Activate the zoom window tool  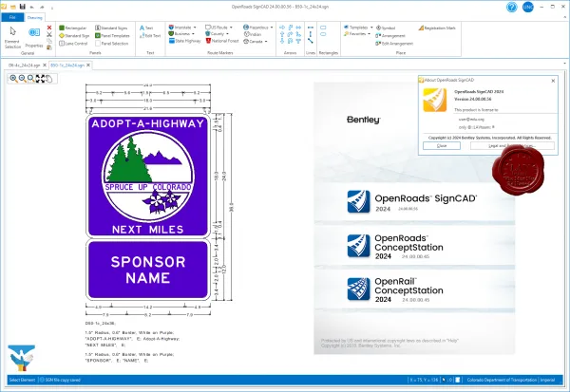point(31,79)
